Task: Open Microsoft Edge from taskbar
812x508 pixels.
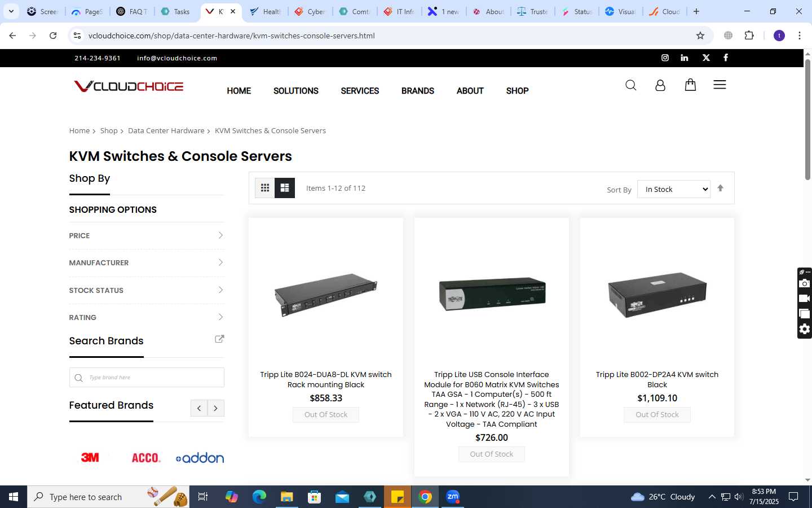Action: coord(259,497)
